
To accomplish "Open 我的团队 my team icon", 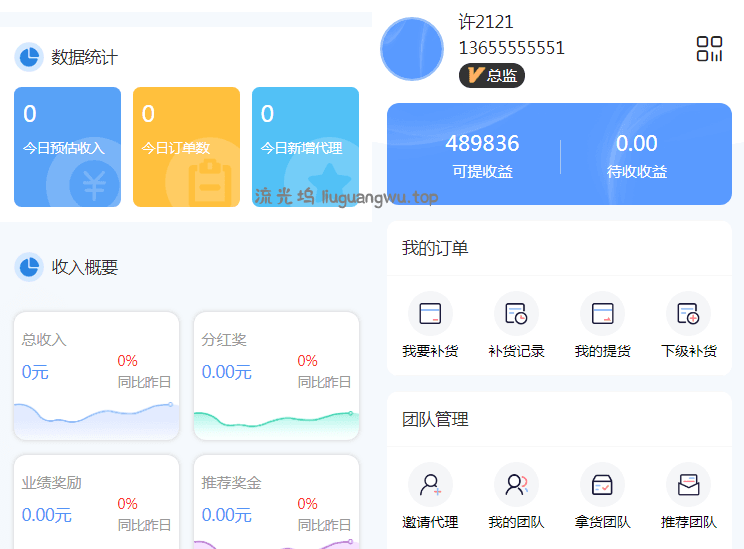I will point(516,485).
